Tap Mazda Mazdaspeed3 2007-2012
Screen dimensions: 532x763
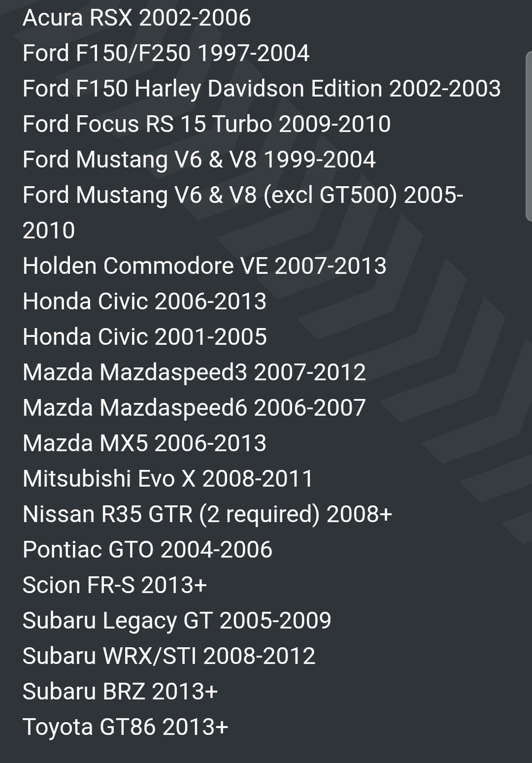point(194,373)
